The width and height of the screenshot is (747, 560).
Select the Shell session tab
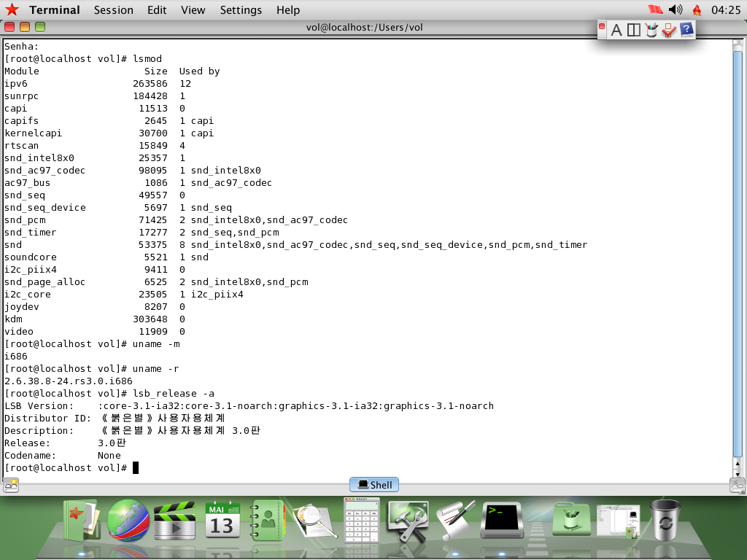374,484
